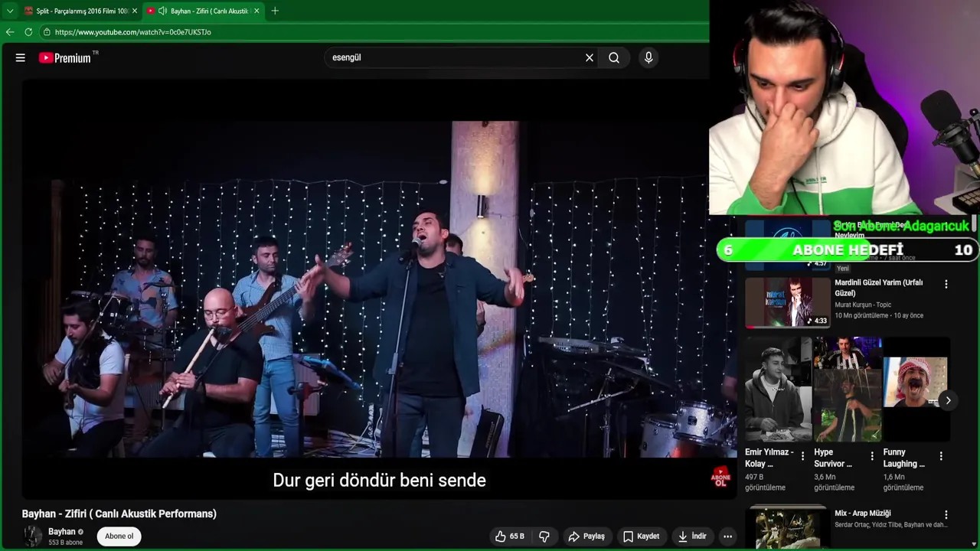The height and width of the screenshot is (551, 980).
Task: Start voice search with microphone icon
Action: tap(648, 57)
